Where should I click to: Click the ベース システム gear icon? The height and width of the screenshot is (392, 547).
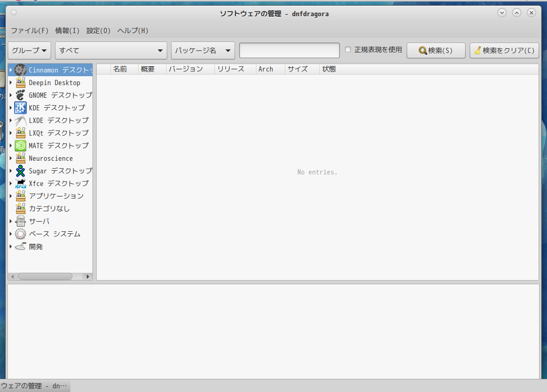tap(20, 234)
